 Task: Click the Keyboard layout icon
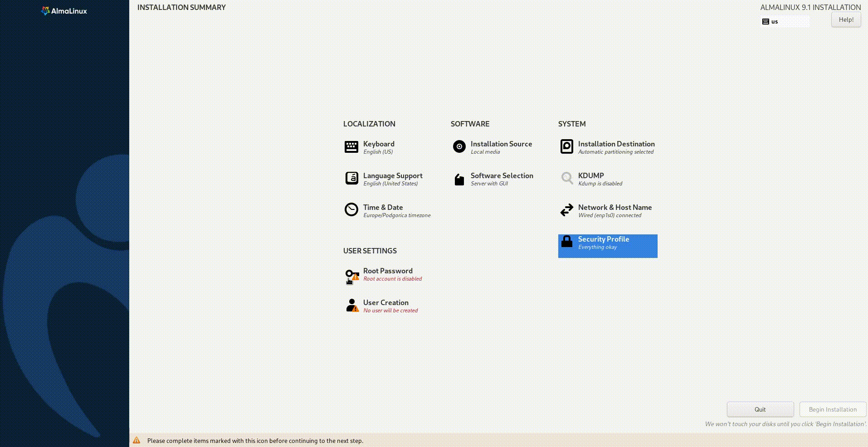[x=351, y=147]
